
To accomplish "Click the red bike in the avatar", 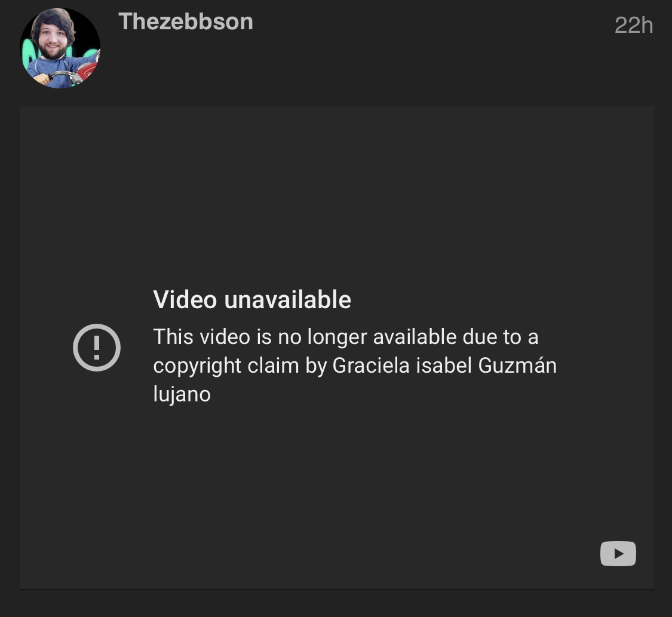I will point(85,72).
